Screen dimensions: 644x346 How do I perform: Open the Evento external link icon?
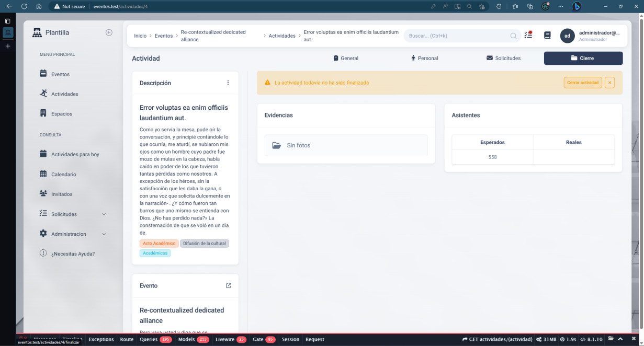[228, 286]
